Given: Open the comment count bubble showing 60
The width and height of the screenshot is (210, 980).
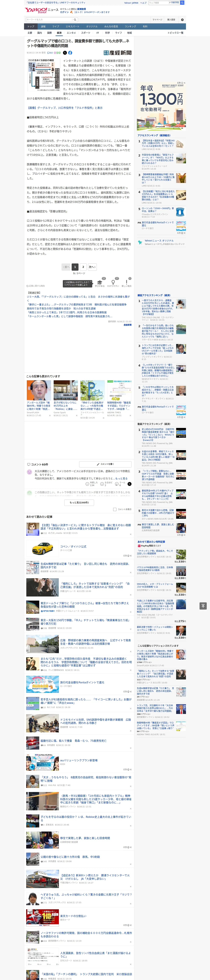Looking at the screenshot, I should (50, 53).
